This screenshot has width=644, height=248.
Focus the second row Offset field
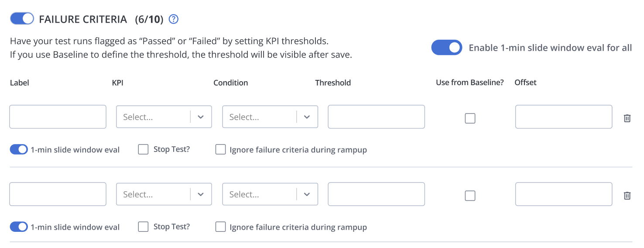[x=564, y=194]
